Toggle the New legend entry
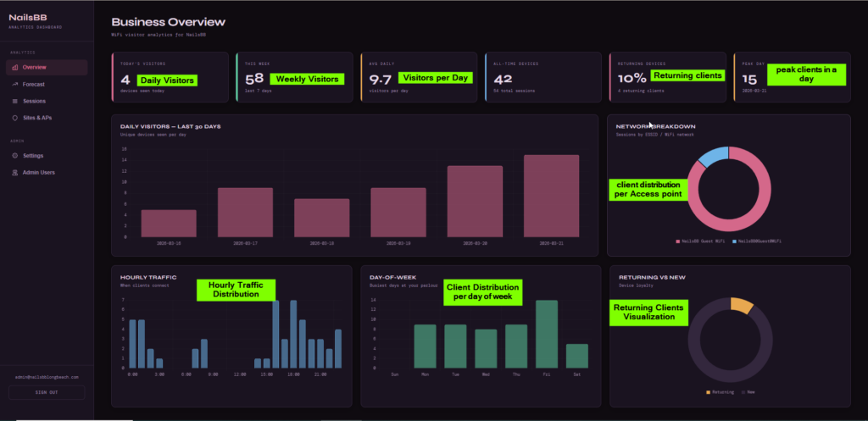868x421 pixels. [x=748, y=392]
